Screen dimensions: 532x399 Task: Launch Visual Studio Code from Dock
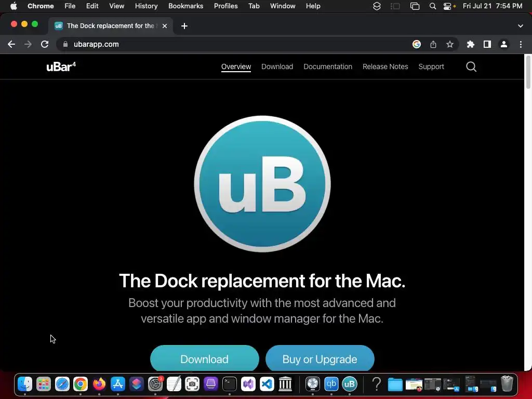pyautogui.click(x=267, y=384)
